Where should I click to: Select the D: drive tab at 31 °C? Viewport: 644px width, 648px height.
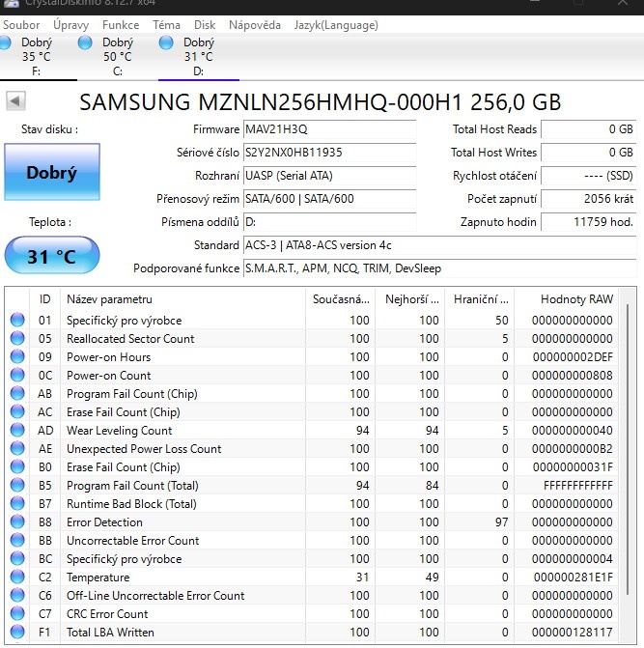point(199,57)
